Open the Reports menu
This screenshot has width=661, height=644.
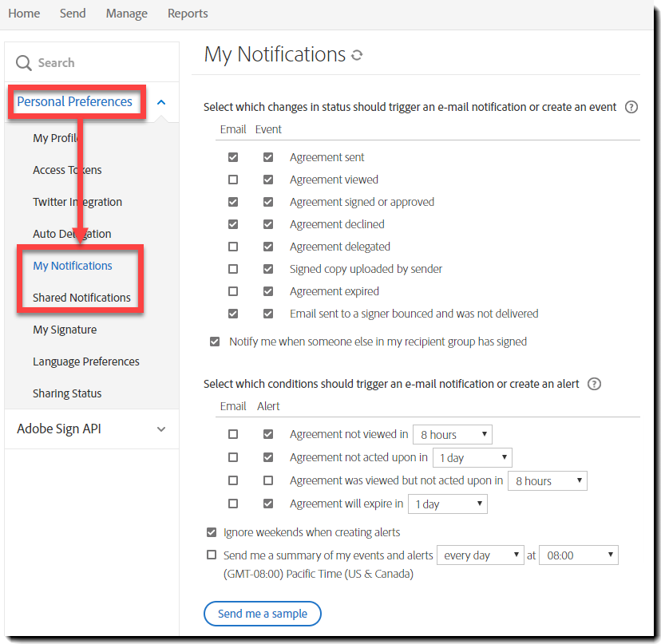click(x=188, y=13)
